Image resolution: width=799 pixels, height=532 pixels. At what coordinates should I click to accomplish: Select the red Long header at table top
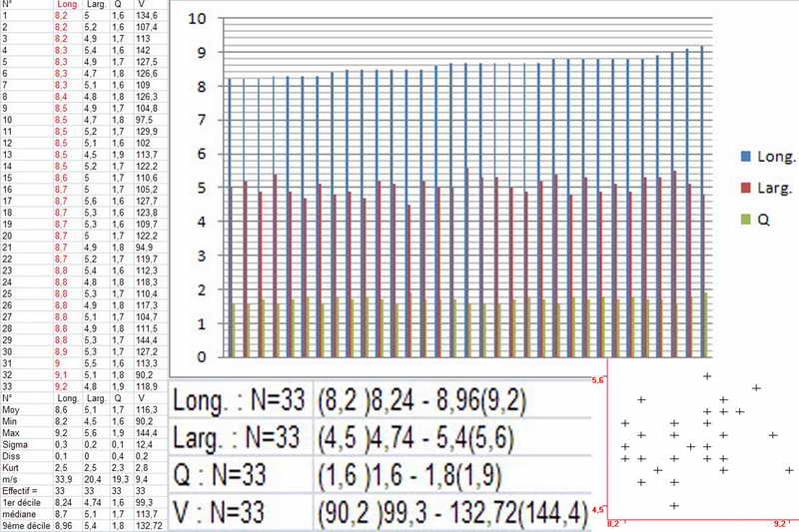67,5
